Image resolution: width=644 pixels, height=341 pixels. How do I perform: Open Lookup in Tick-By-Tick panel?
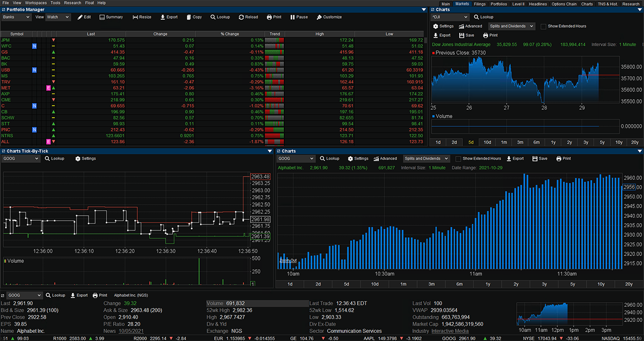point(54,158)
